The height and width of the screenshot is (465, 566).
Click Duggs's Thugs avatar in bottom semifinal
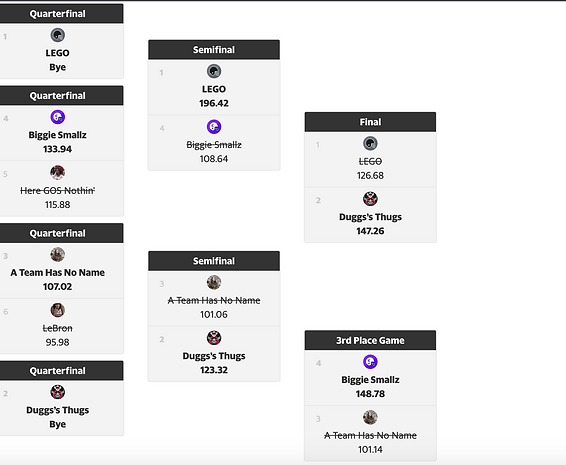pyautogui.click(x=214, y=338)
